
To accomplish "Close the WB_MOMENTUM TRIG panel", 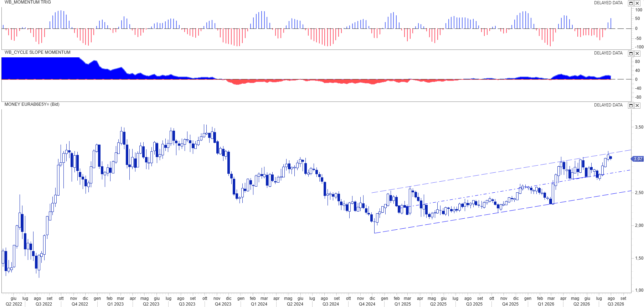I will click(x=637, y=3).
